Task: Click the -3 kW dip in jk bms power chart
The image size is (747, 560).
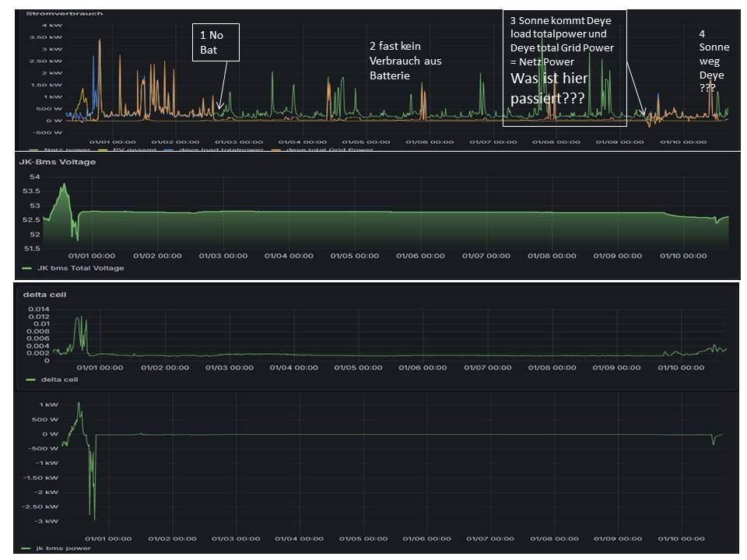Action: [94, 518]
